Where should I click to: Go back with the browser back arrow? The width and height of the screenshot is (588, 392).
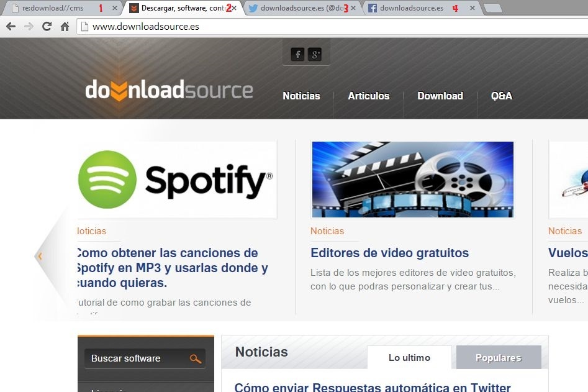(11, 26)
